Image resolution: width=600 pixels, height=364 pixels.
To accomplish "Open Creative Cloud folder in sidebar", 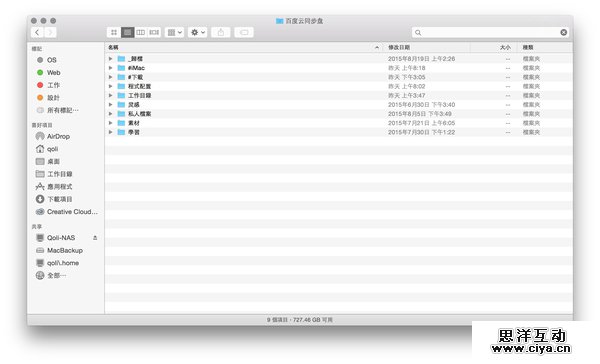I will pos(67,212).
